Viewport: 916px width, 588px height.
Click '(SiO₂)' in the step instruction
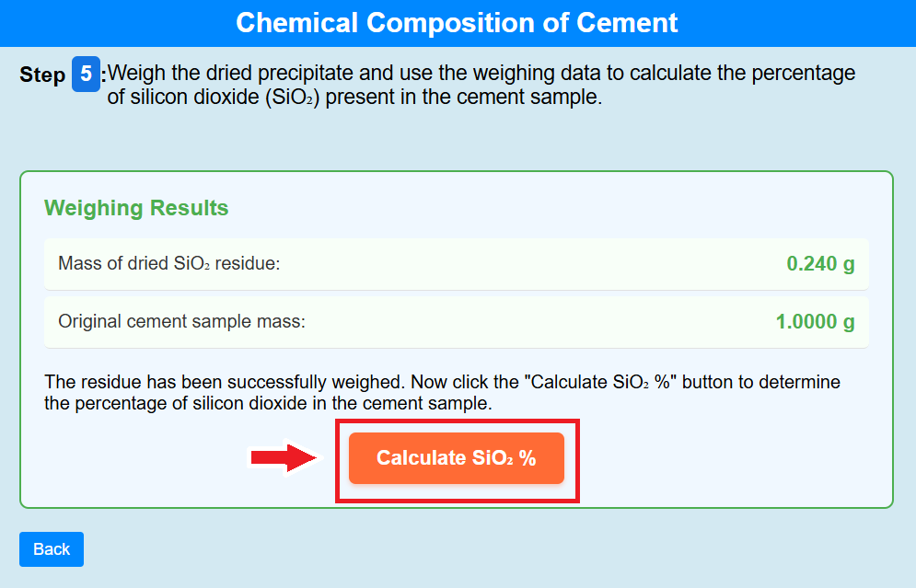291,98
